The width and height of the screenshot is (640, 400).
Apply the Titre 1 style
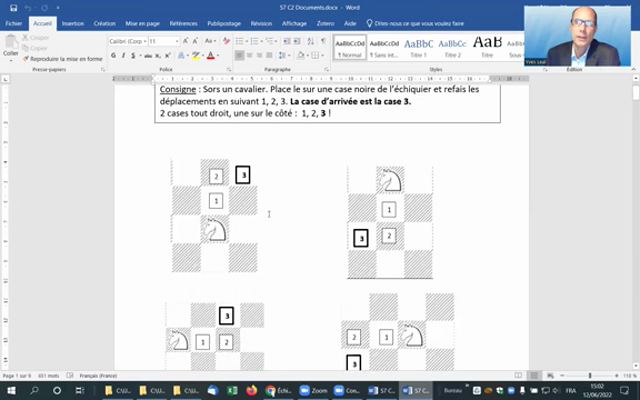(x=418, y=47)
